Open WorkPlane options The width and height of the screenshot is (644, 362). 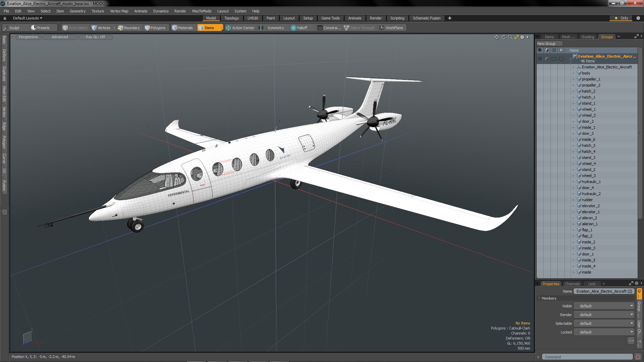[391, 28]
